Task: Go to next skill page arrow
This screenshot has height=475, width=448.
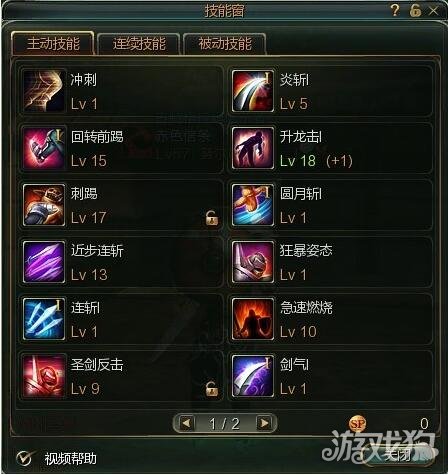Action: [x=264, y=423]
